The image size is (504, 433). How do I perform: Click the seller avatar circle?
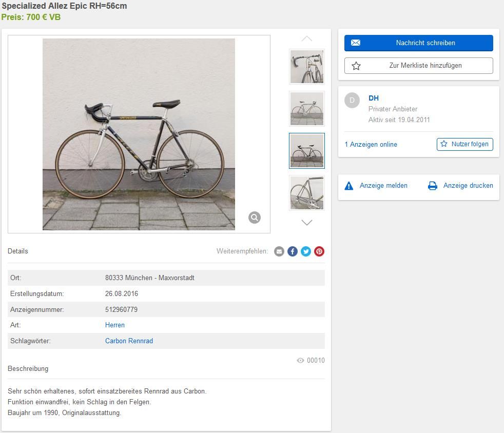pyautogui.click(x=352, y=101)
